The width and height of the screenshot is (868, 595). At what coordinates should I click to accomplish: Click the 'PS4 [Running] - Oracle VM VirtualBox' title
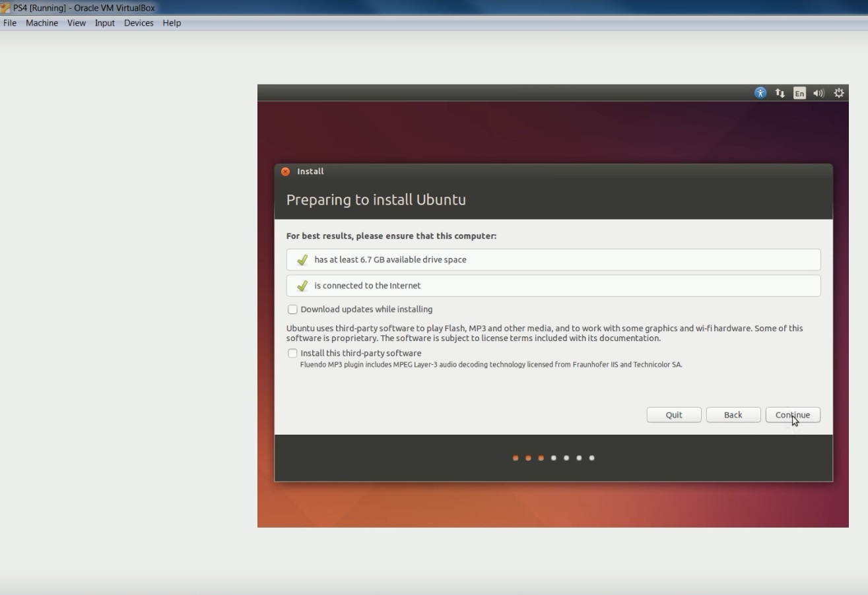coord(84,8)
